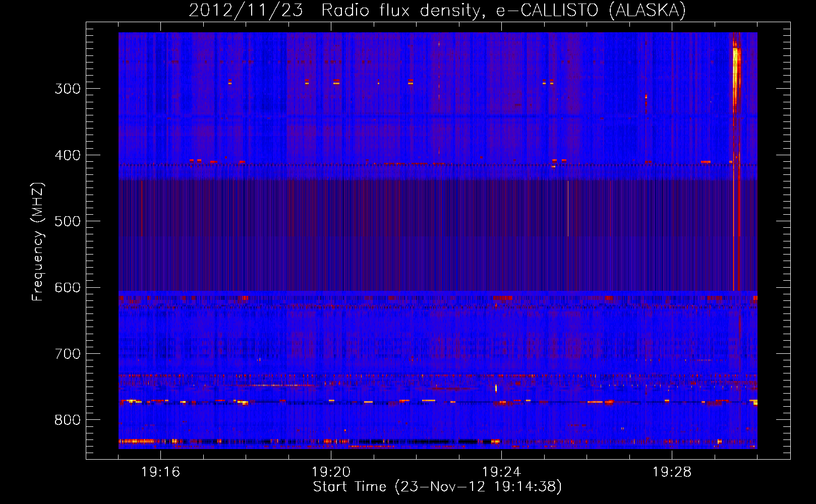816x504 pixels.
Task: Click the 19:24 time tick label
Action: pyautogui.click(x=502, y=472)
